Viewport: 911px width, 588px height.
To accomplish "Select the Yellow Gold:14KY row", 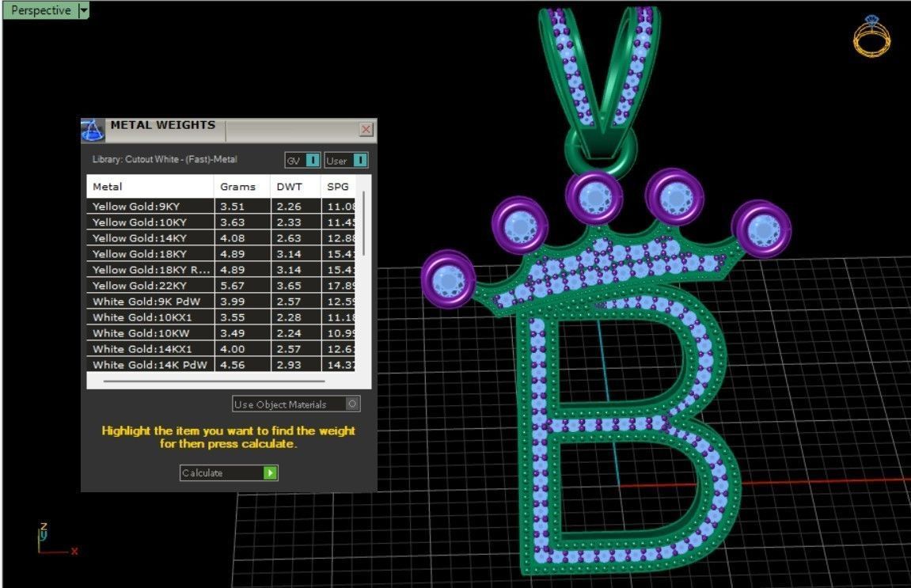I will pyautogui.click(x=221, y=237).
